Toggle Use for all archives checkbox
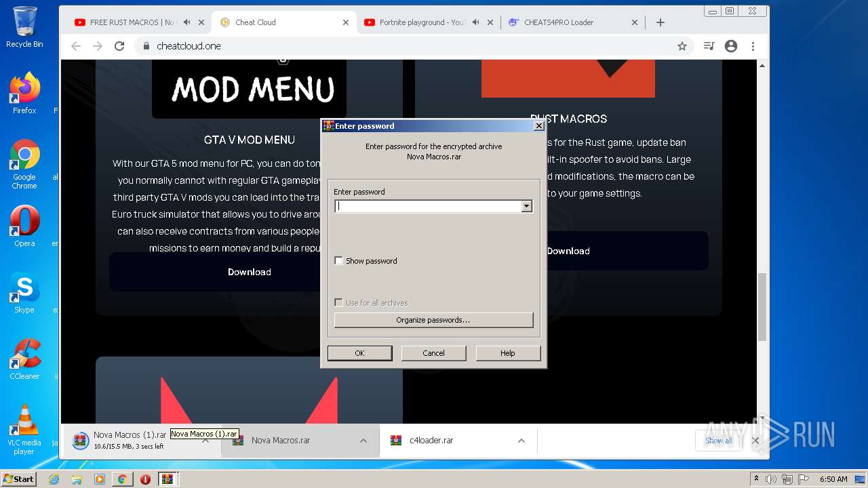The image size is (868, 488). point(339,303)
